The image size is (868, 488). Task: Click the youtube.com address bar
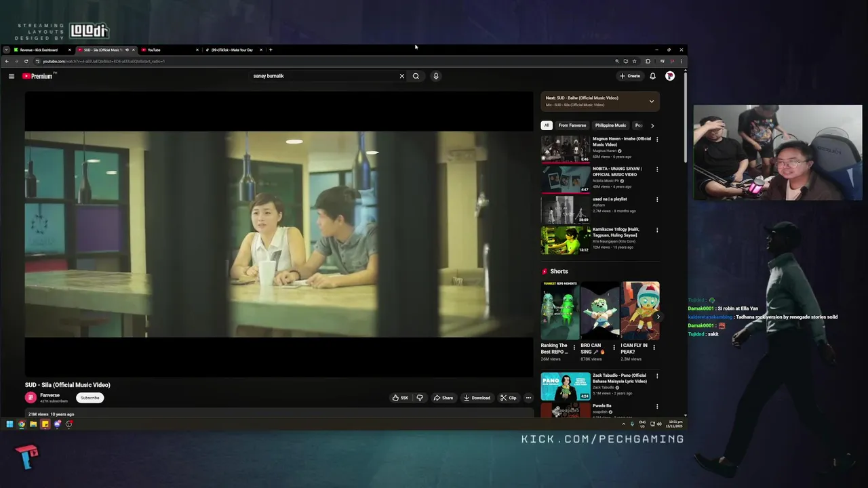click(325, 61)
